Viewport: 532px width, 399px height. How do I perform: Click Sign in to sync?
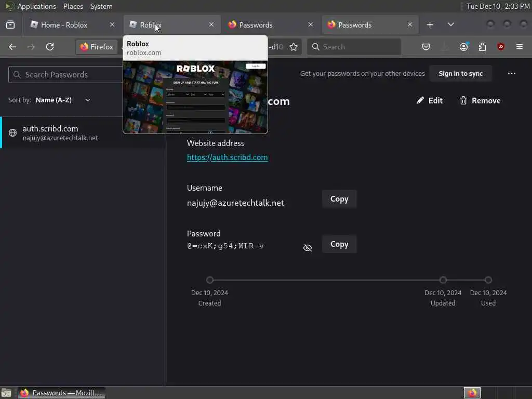point(460,74)
